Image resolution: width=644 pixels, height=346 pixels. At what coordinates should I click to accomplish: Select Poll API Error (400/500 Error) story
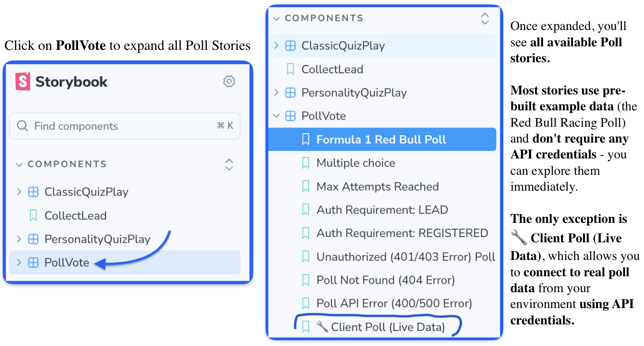394,304
